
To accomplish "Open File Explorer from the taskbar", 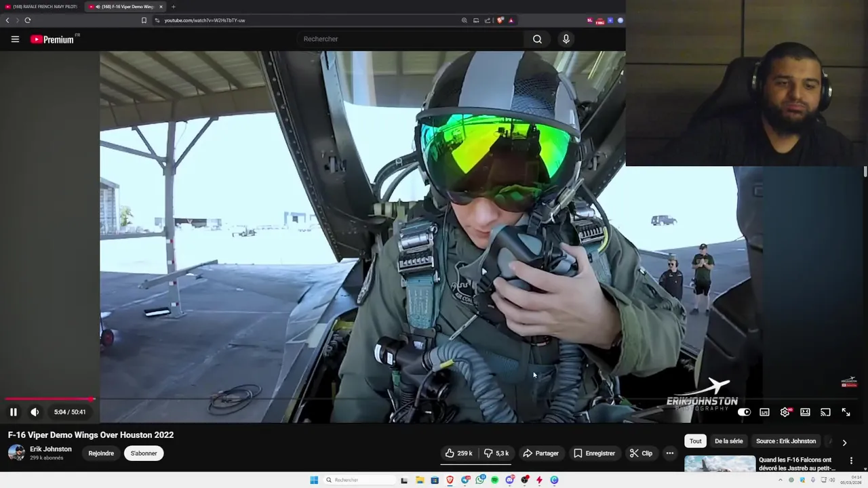I will (420, 480).
